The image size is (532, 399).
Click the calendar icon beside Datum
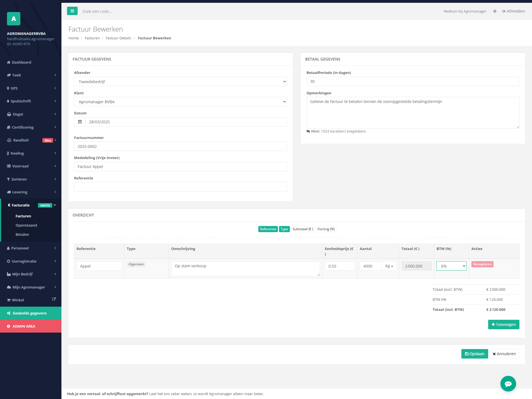click(x=80, y=122)
